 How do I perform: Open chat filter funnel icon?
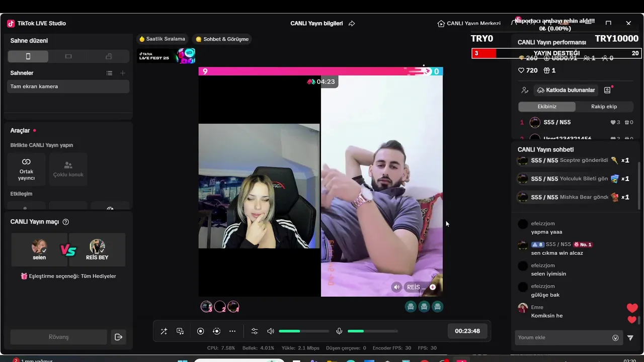coord(630,338)
